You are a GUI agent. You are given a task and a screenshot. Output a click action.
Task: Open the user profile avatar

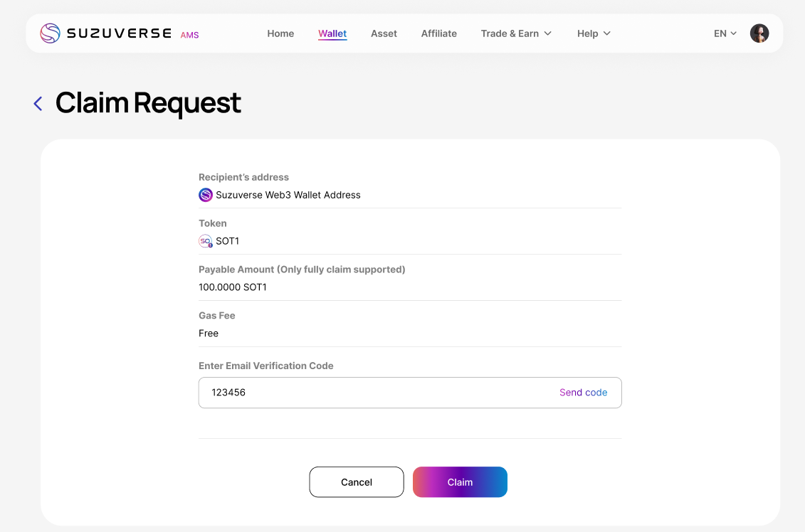(x=759, y=33)
